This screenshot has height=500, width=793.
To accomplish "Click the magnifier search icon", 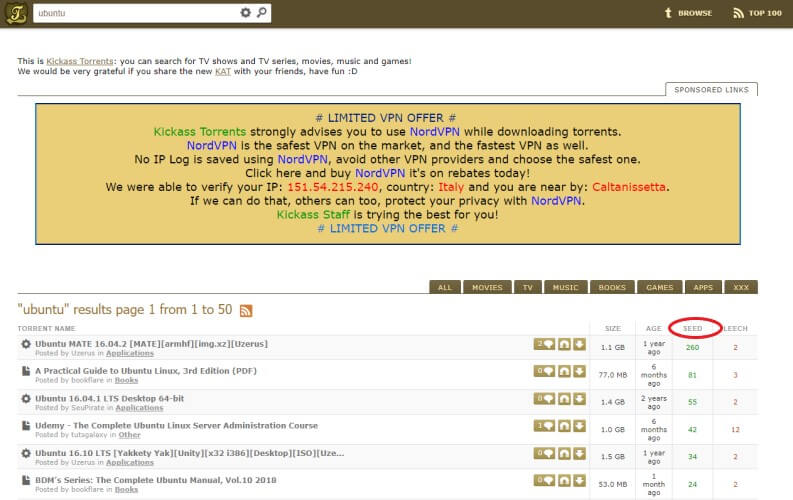I will [x=261, y=12].
